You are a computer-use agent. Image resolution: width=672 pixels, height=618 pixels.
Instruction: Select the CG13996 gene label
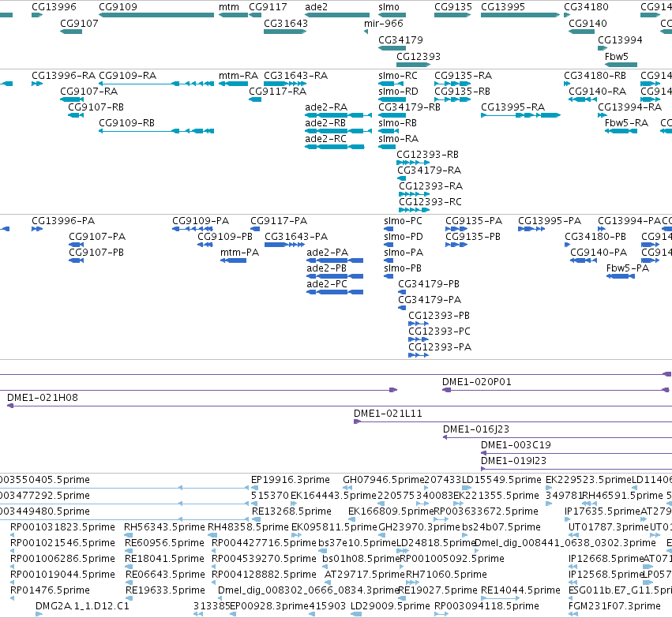pyautogui.click(x=54, y=7)
